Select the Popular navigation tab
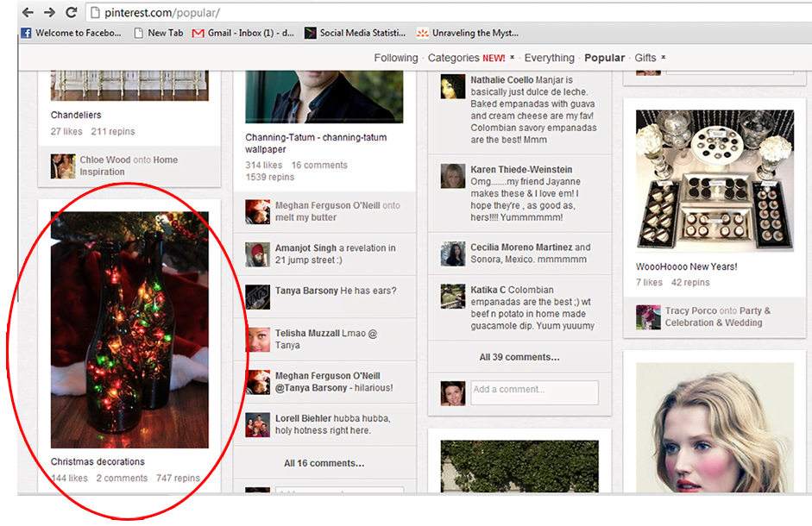The width and height of the screenshot is (812, 526). [x=604, y=58]
